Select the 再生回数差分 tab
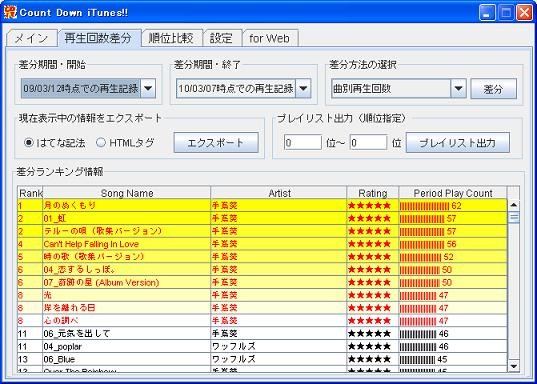This screenshot has height=384, width=537. (99, 38)
